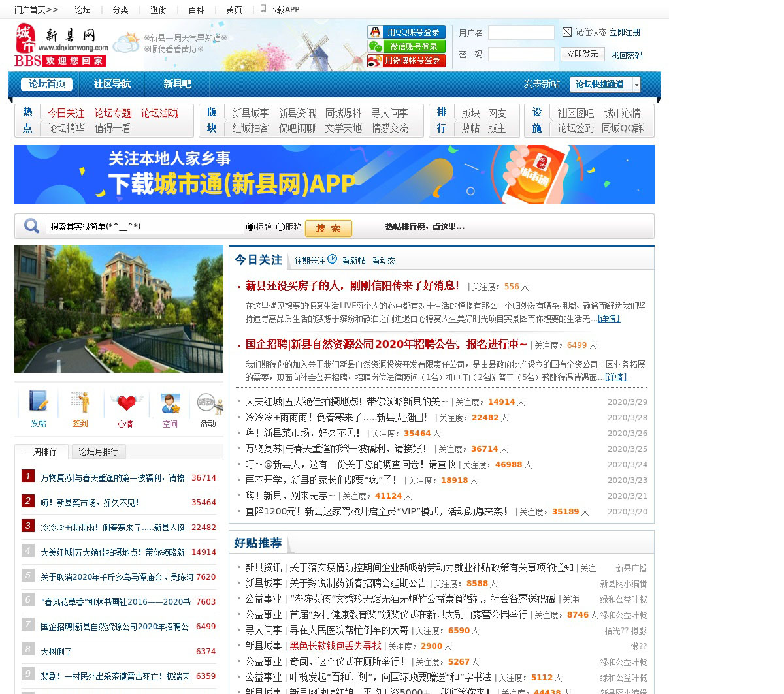The height and width of the screenshot is (694, 784).
Task: Open the 同城爆料 board link
Action: [x=344, y=113]
